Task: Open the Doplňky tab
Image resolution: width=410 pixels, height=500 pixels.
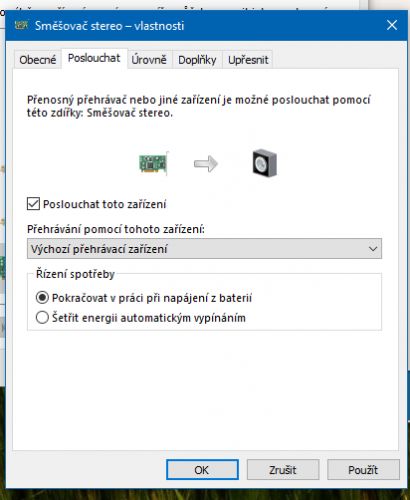Action: (x=197, y=60)
